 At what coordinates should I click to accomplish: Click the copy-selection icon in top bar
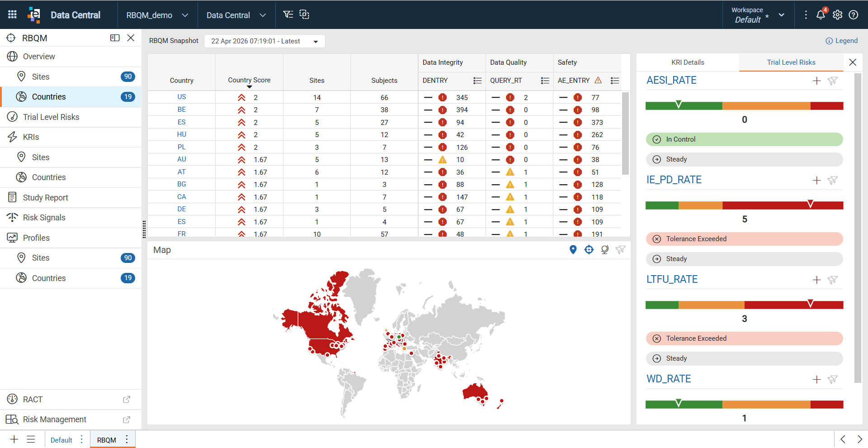tap(305, 14)
